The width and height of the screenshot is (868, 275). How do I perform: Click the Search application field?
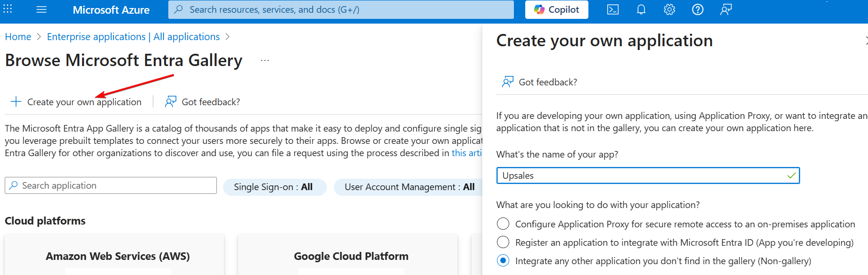111,185
